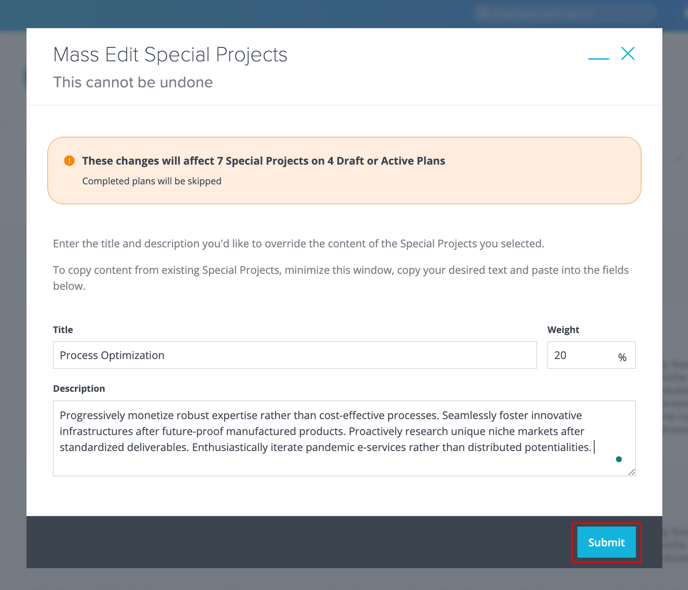Image resolution: width=688 pixels, height=590 pixels.
Task: Submit the mass edit changes
Action: (x=606, y=542)
